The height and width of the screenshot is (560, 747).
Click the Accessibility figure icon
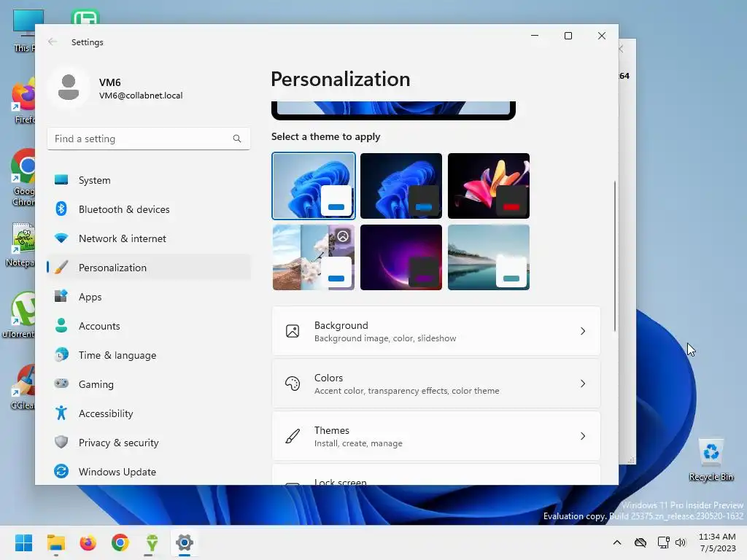pos(61,413)
